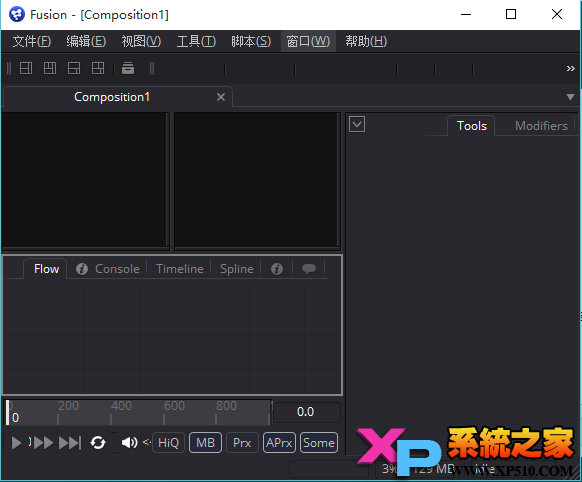Click the time ruler at 200
The image size is (582, 482).
(x=68, y=406)
